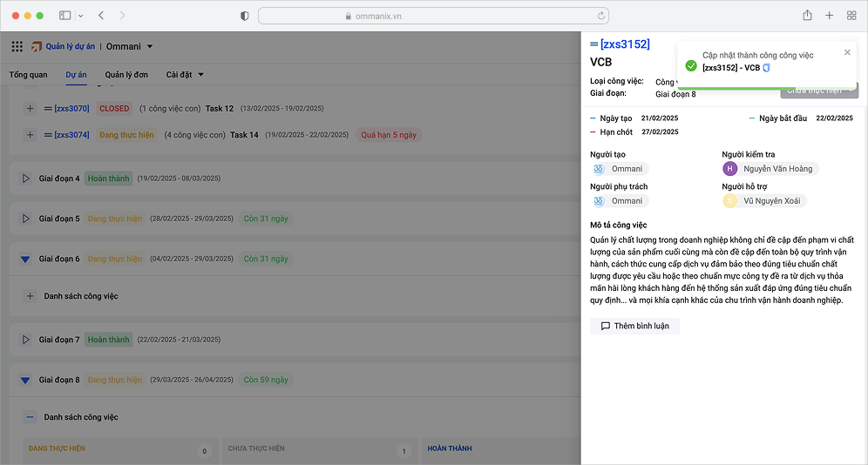This screenshot has width=868, height=465.
Task: Expand subtasks of task zxs3074
Action: pos(30,135)
